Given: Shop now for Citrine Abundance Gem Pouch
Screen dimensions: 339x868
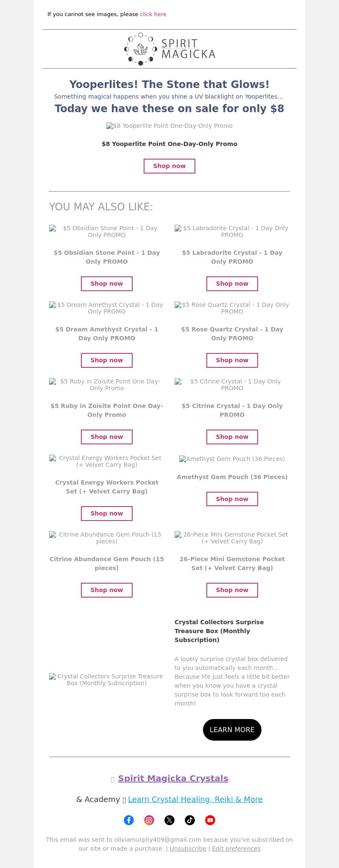Looking at the screenshot, I should tap(107, 590).
